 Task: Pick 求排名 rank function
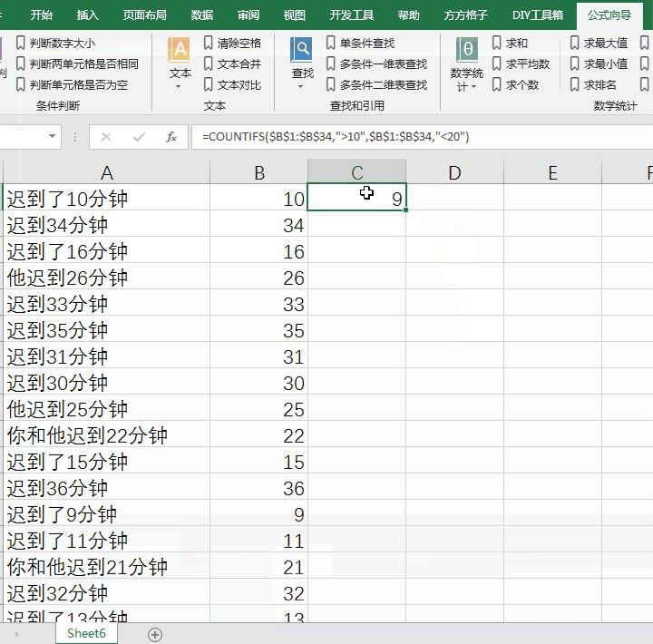coord(593,84)
